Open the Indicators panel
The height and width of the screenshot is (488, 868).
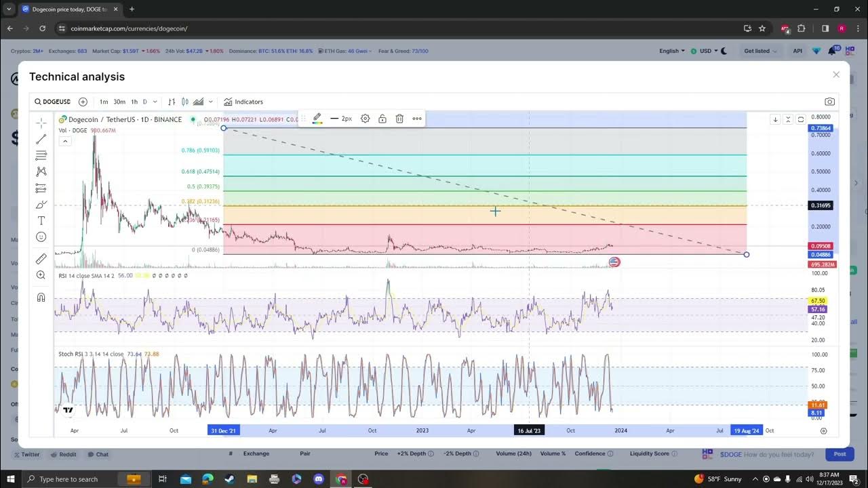coord(243,102)
